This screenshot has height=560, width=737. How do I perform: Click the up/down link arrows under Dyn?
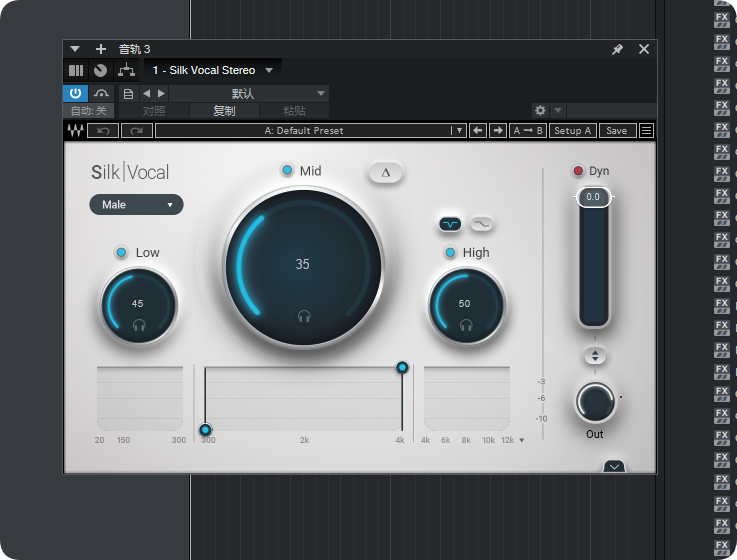pyautogui.click(x=595, y=356)
